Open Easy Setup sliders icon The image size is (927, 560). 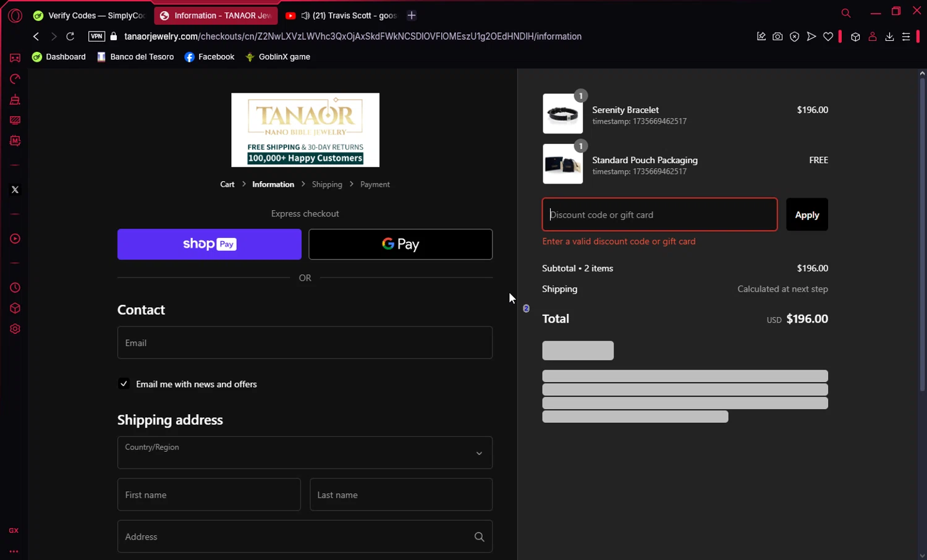click(x=906, y=36)
